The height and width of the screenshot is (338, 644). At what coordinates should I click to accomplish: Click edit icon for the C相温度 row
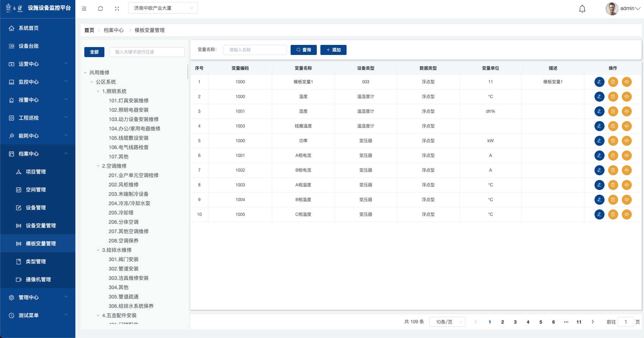click(x=599, y=214)
